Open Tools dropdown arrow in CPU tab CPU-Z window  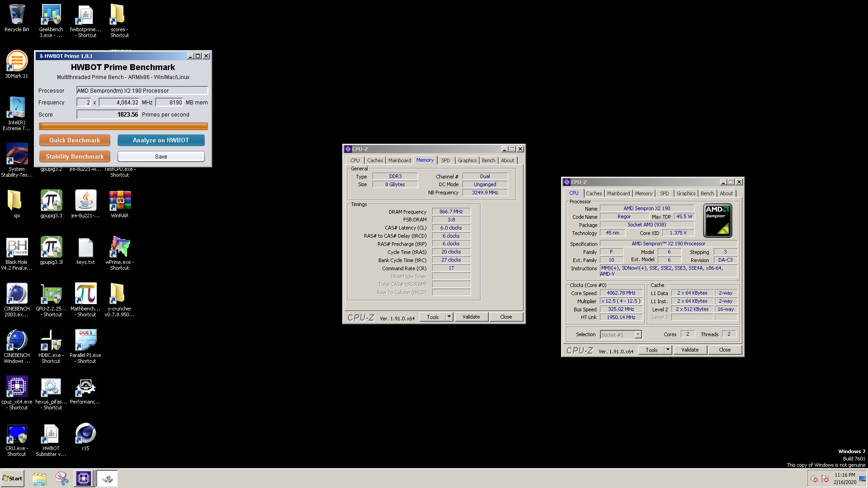(668, 350)
